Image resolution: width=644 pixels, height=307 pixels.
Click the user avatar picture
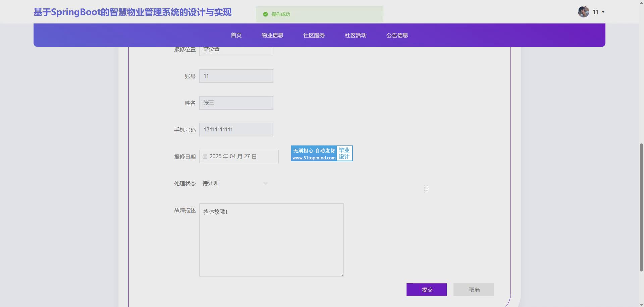click(x=583, y=12)
